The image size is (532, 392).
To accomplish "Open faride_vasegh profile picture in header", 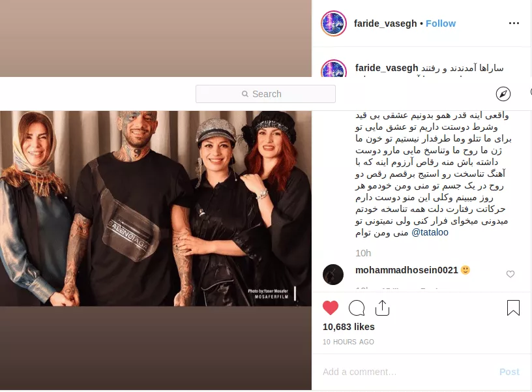I will pyautogui.click(x=334, y=23).
